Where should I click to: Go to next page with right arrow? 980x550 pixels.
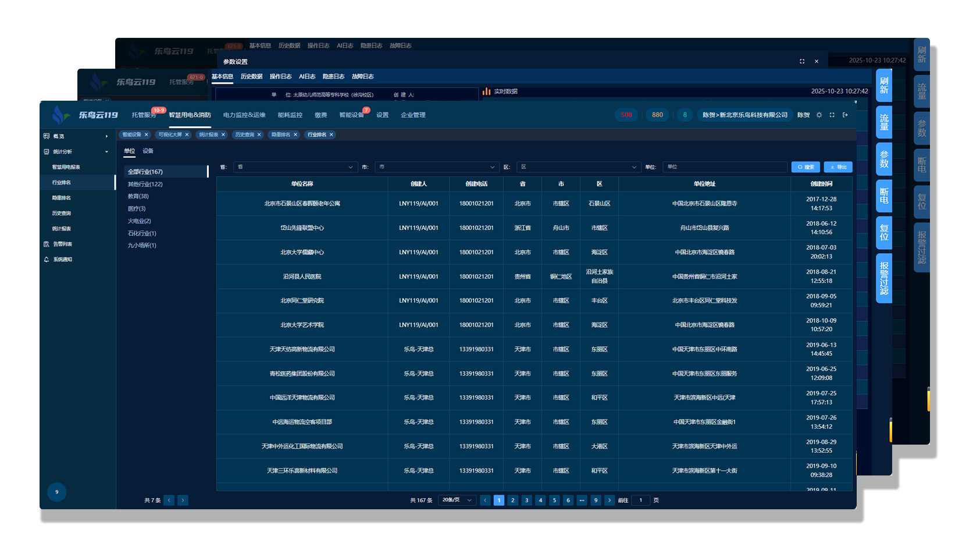609,501
